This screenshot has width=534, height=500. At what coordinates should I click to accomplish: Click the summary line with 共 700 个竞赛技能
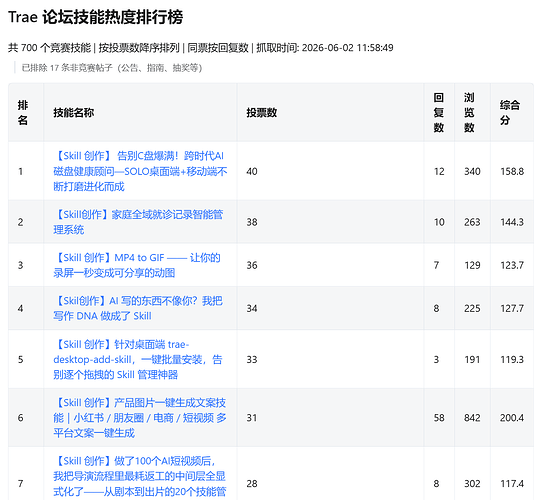point(201,48)
